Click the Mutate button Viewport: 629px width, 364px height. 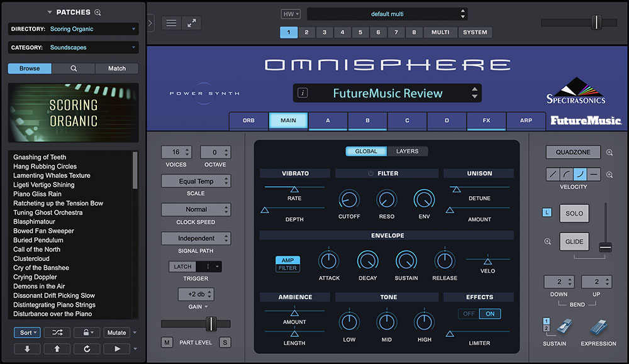tap(117, 333)
